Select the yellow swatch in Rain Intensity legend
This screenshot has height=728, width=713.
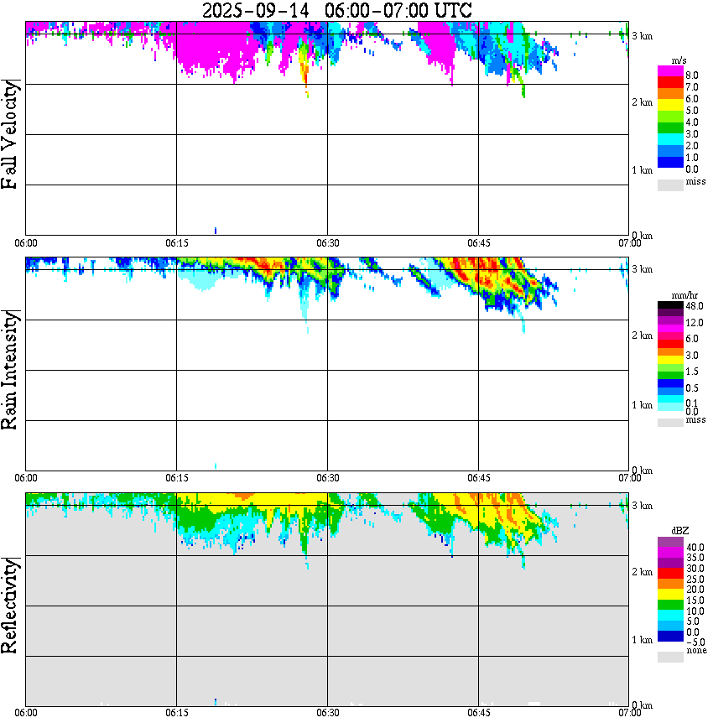pyautogui.click(x=670, y=360)
